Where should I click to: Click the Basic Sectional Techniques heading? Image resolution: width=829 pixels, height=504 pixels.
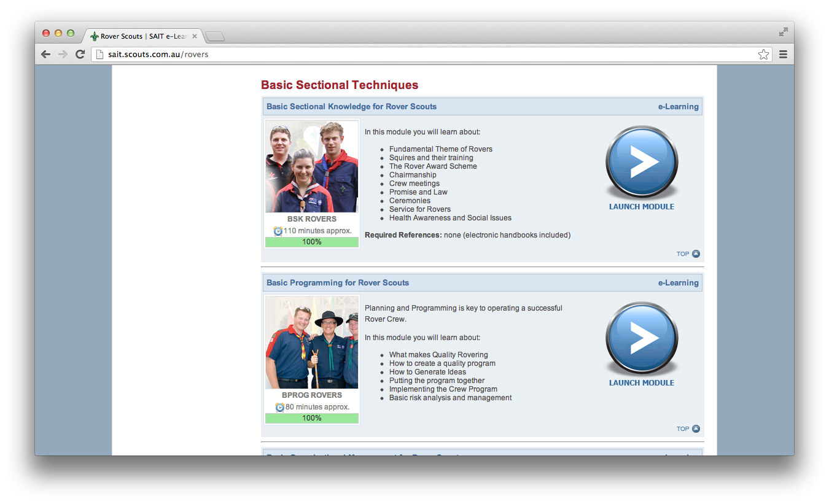[x=340, y=85]
